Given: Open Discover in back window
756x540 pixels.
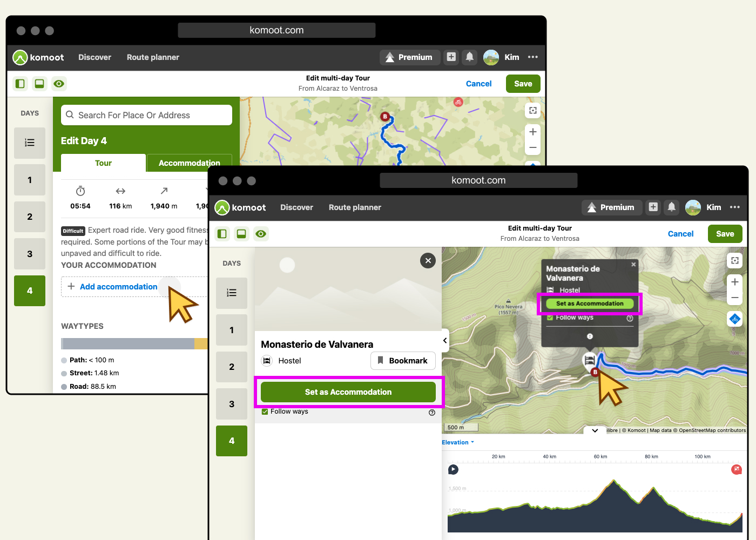Looking at the screenshot, I should pyautogui.click(x=94, y=57).
